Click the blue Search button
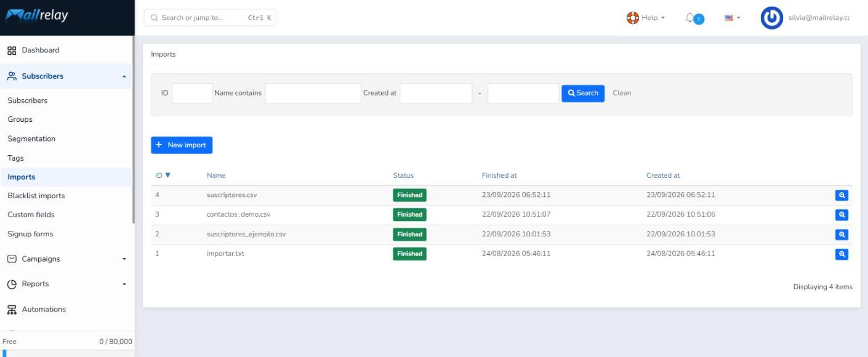This screenshot has height=357, width=868. point(583,94)
